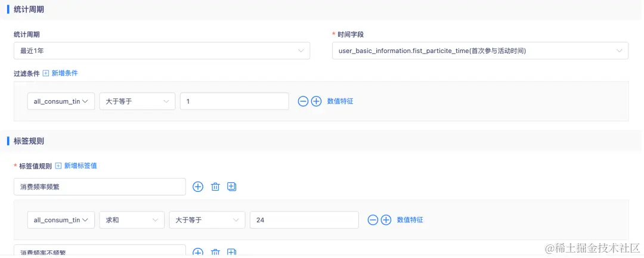644x258 pixels.
Task: Click the tag name field 消费频率频繁
Action: (x=100, y=186)
